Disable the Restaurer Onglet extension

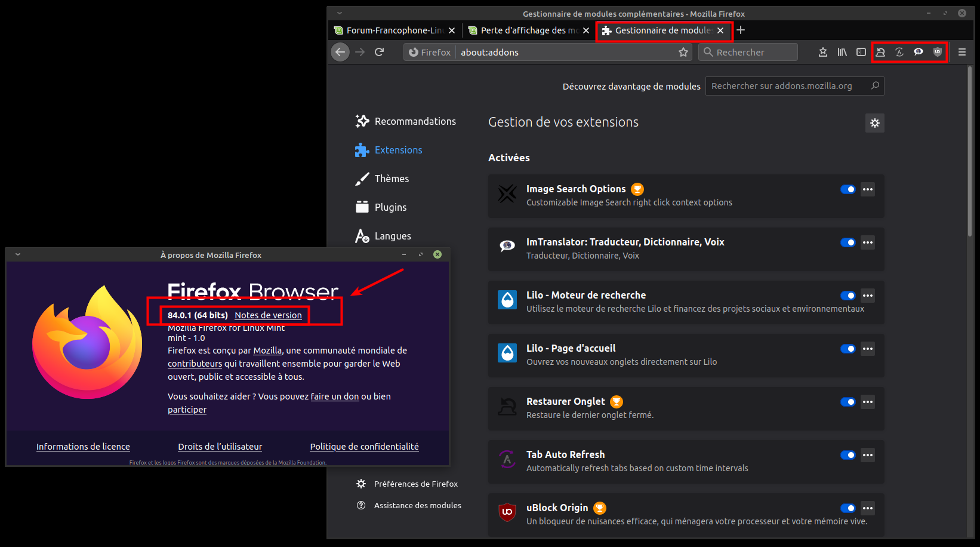pos(848,402)
